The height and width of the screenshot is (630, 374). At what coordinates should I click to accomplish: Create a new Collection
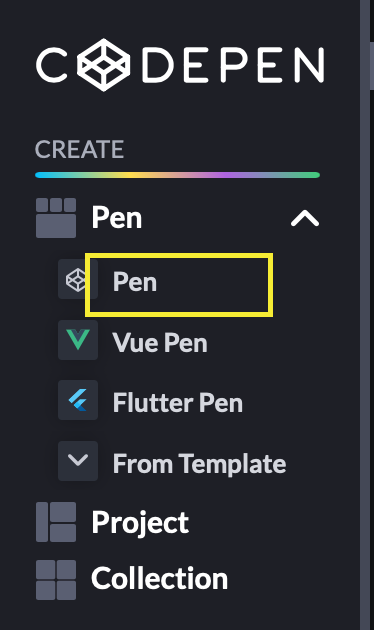(x=159, y=579)
